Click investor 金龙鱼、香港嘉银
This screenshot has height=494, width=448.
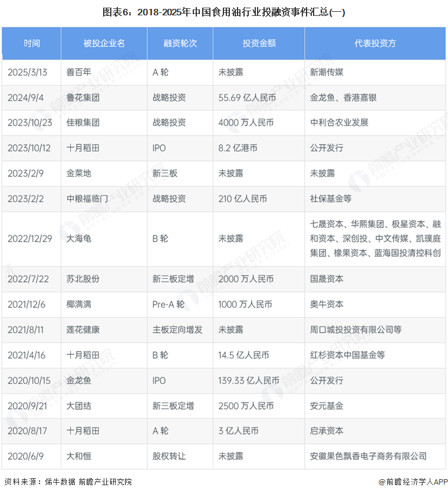(x=343, y=98)
